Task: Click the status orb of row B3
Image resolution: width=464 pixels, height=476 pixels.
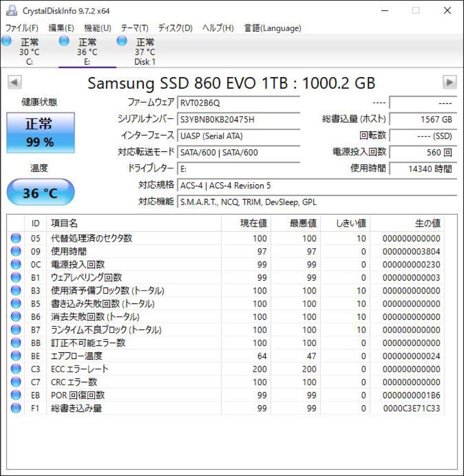Action: [16, 290]
